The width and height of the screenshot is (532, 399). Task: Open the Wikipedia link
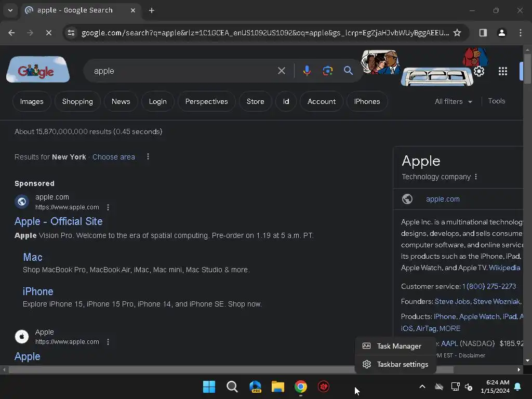click(504, 268)
